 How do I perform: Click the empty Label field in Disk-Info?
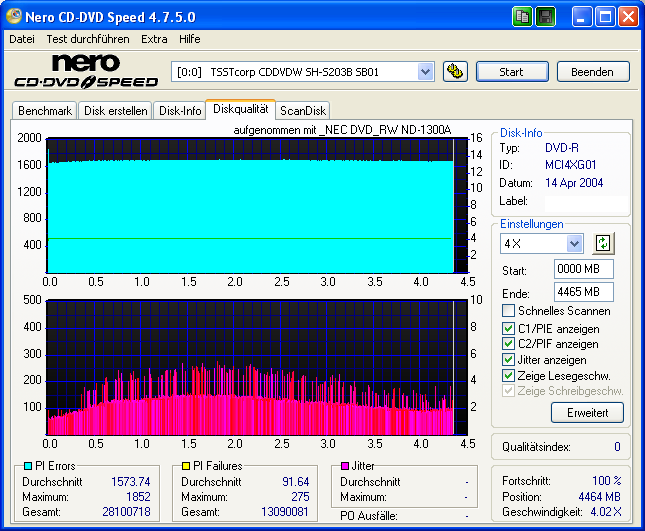click(x=586, y=203)
